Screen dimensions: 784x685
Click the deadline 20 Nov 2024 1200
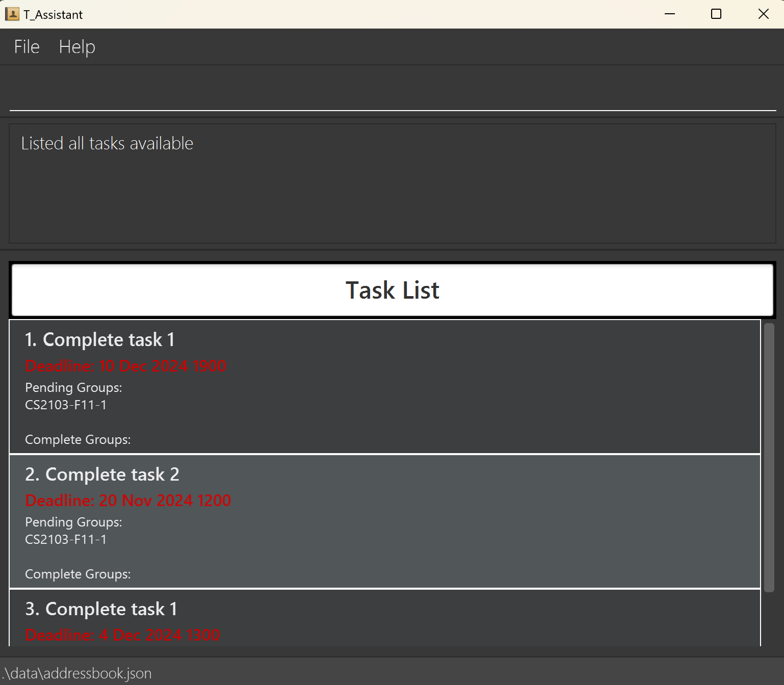[128, 500]
